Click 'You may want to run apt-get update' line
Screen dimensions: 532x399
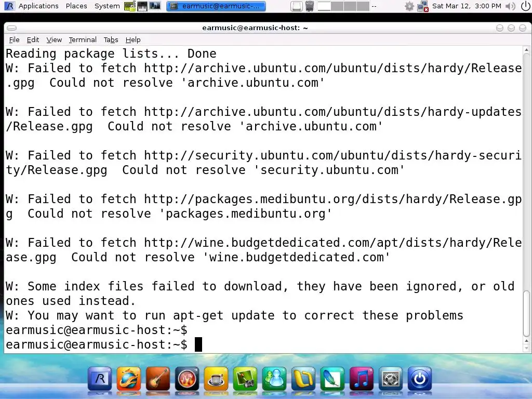point(234,315)
